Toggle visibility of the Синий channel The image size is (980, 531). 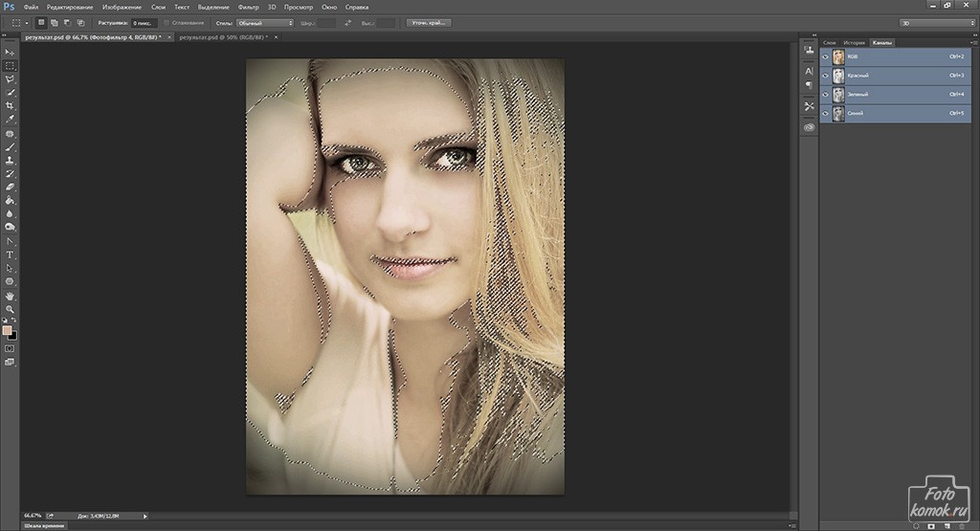click(x=825, y=114)
